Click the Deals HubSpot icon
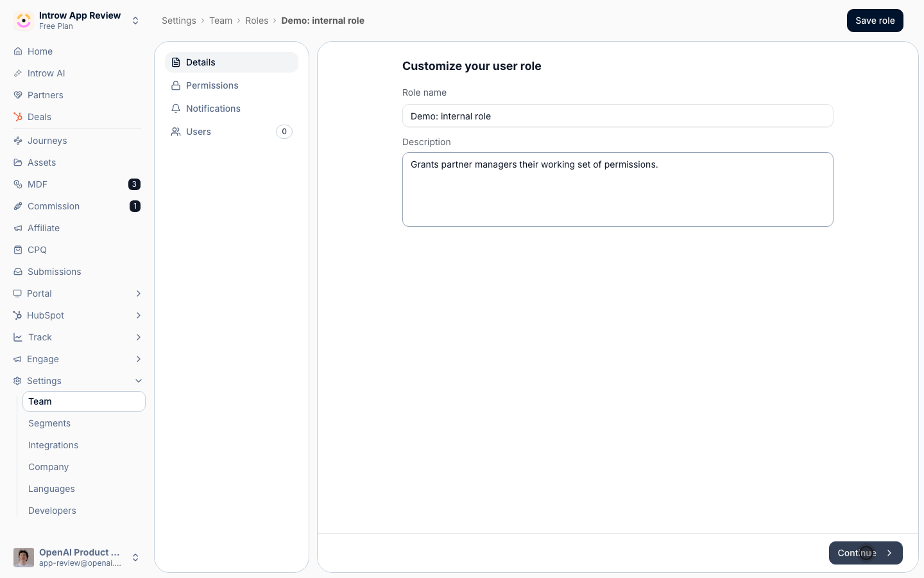Image resolution: width=924 pixels, height=578 pixels. (18, 117)
